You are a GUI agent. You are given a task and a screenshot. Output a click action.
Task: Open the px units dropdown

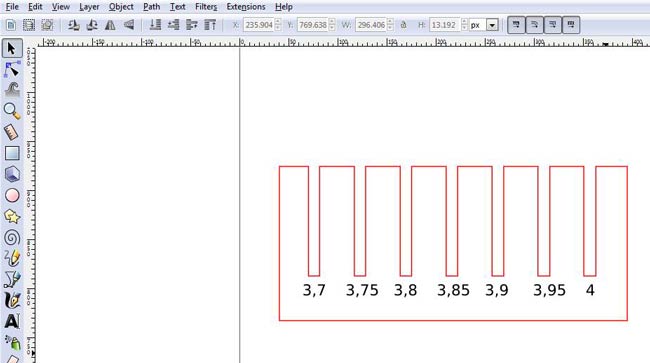(492, 25)
